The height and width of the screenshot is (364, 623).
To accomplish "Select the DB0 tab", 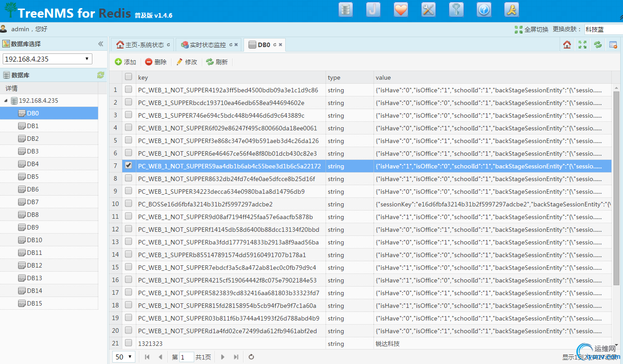I will click(264, 45).
